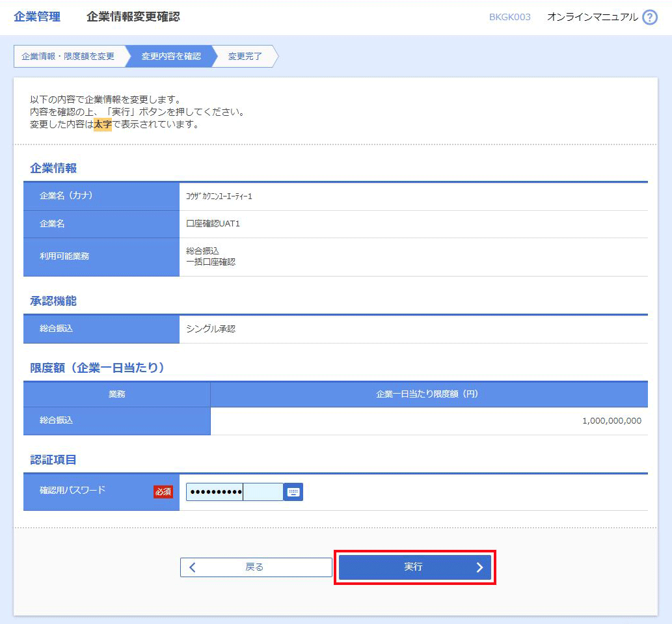This screenshot has height=624, width=672.
Task: Click the highlighted 太字 text
Action: click(x=103, y=124)
